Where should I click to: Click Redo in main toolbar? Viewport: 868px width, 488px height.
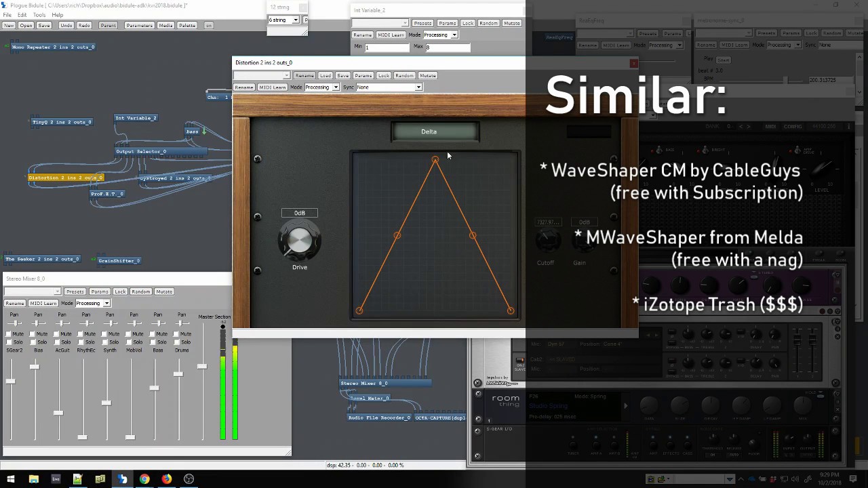click(x=84, y=26)
